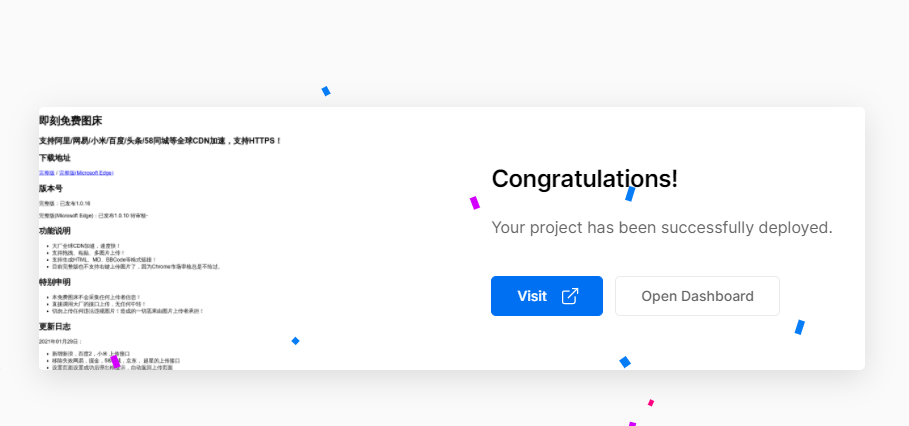
Task: Open Dashboard via the outlined button
Action: 697,296
